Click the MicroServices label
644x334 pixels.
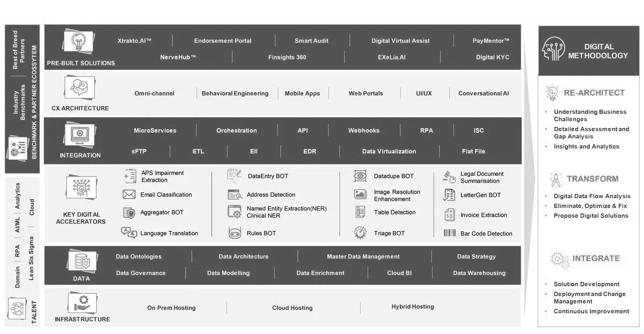tap(155, 130)
